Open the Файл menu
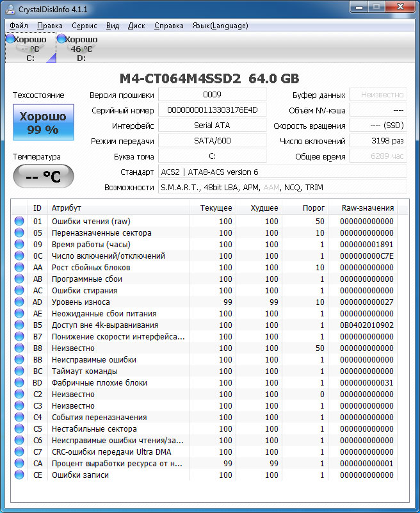Screen dimensions: 420x513 click(x=19, y=26)
